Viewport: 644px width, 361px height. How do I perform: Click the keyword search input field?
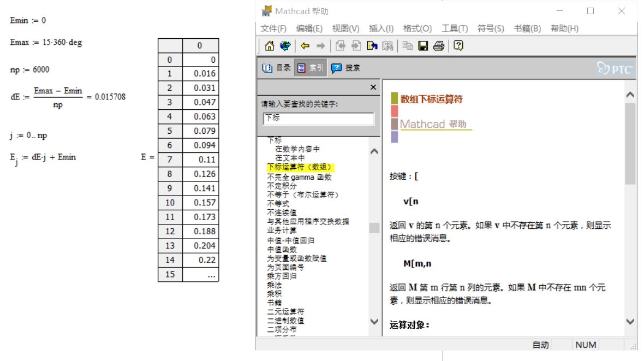click(x=318, y=119)
